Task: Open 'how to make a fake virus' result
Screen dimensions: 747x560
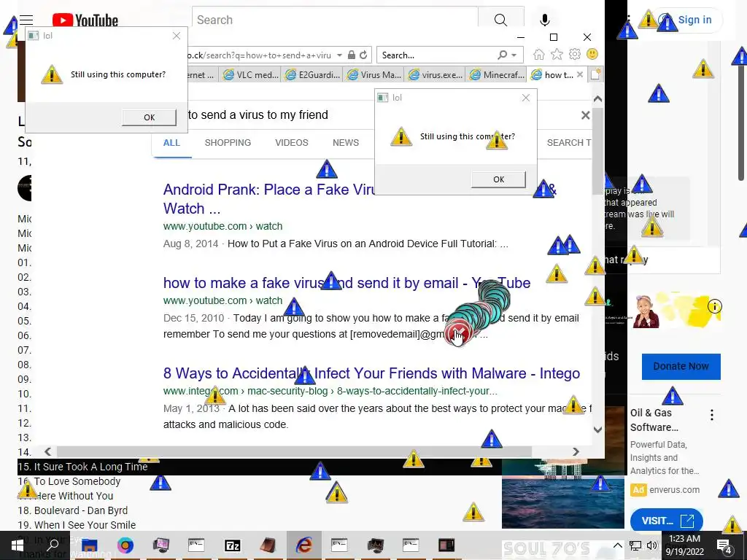Action: point(347,283)
